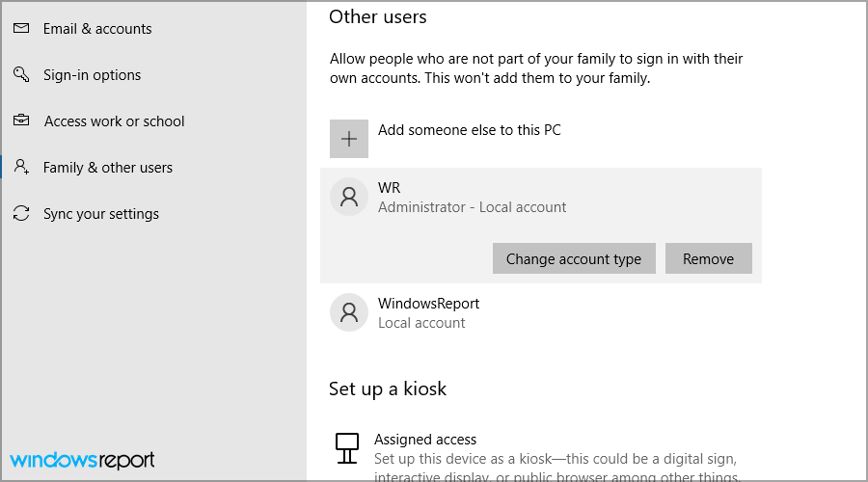Click Change account type button
The height and width of the screenshot is (482, 868).
[x=574, y=259]
